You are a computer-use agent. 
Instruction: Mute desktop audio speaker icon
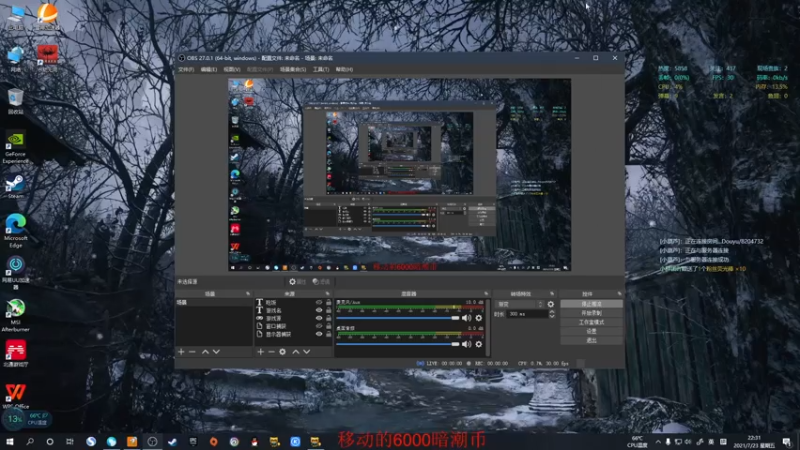coord(466,344)
